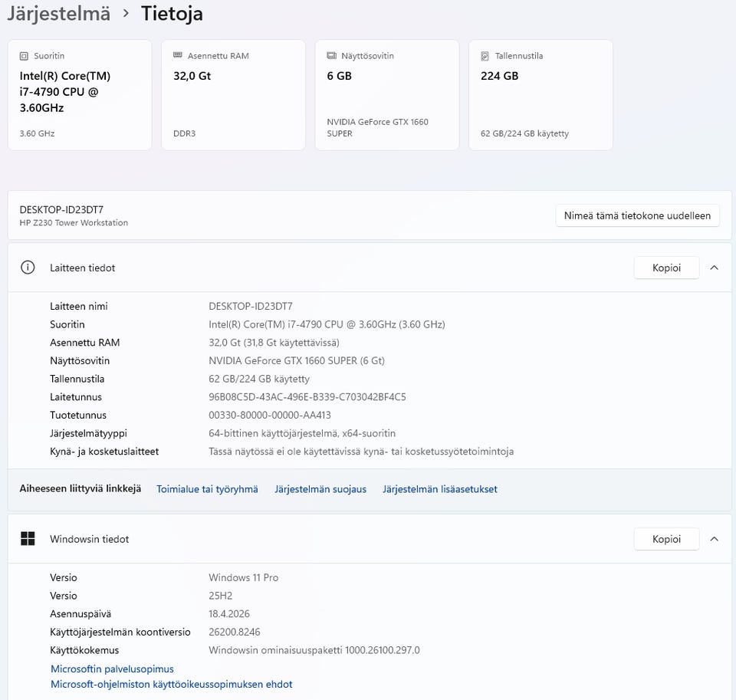The image size is (736, 700).
Task: Click the display adapter icon on Näyttösovitin card
Action: pyautogui.click(x=331, y=56)
